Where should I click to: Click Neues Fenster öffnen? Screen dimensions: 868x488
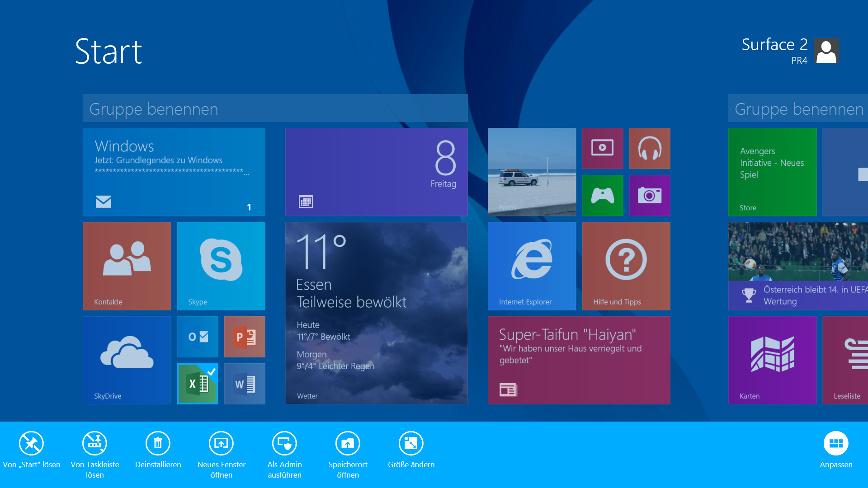click(221, 444)
